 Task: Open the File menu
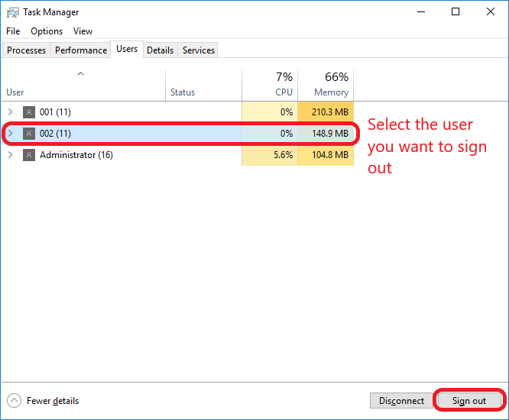pyautogui.click(x=13, y=31)
